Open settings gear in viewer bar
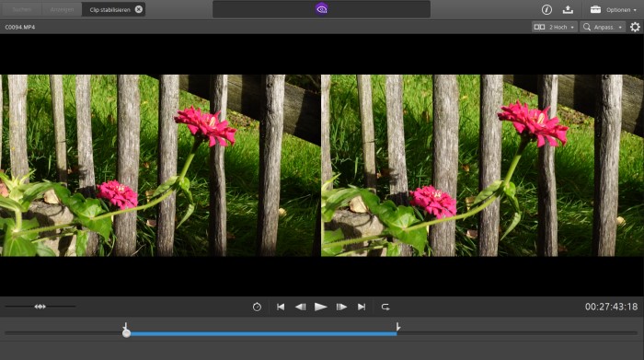The image size is (644, 360). 635,27
